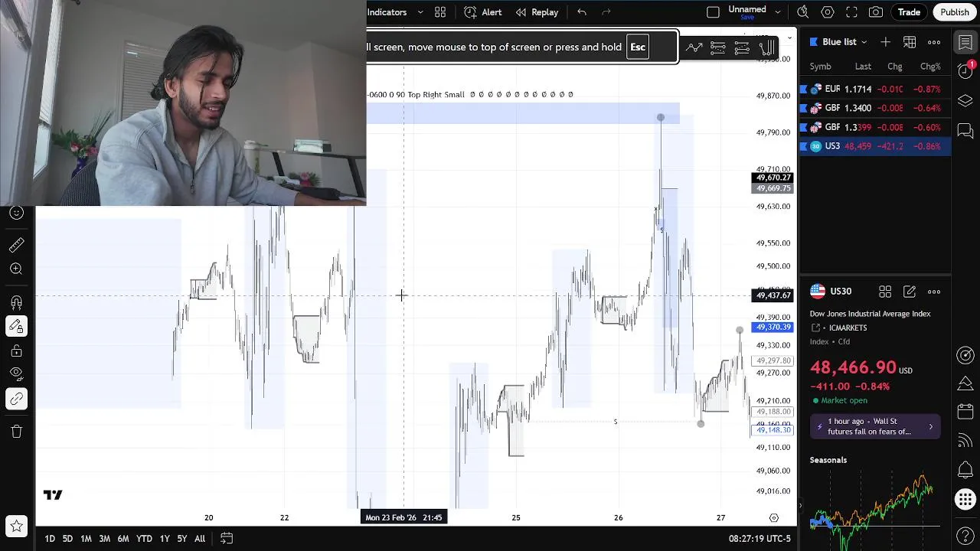Open Wall St futures news headline
Image resolution: width=980 pixels, height=551 pixels.
pyautogui.click(x=875, y=426)
